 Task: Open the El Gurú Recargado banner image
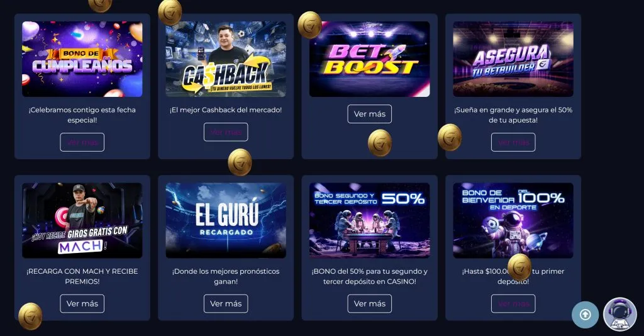[x=226, y=221]
